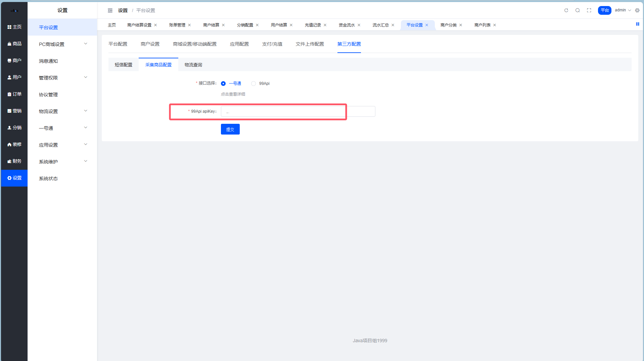Expand the 物流设置 submenu
This screenshot has width=644, height=361.
62,111
